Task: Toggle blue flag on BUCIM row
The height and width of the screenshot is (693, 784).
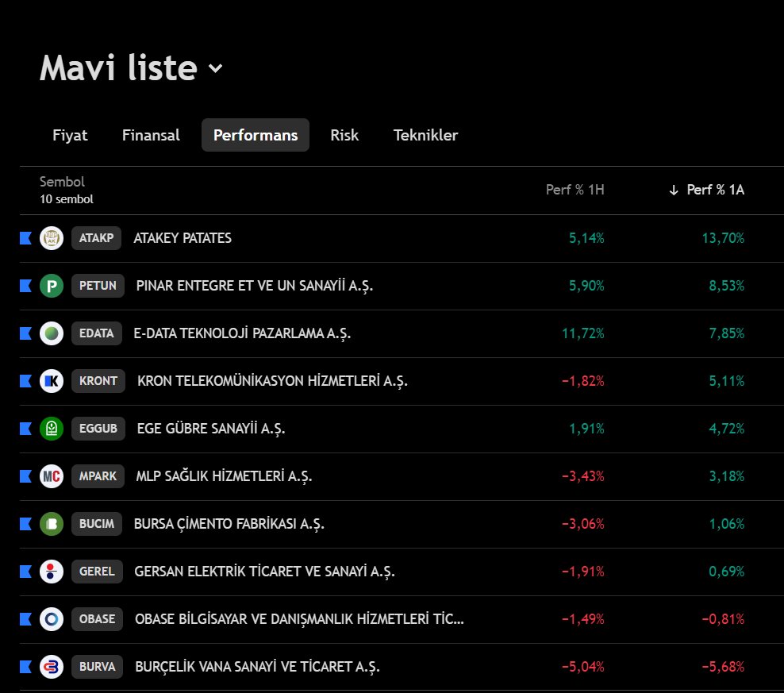Action: (25, 524)
